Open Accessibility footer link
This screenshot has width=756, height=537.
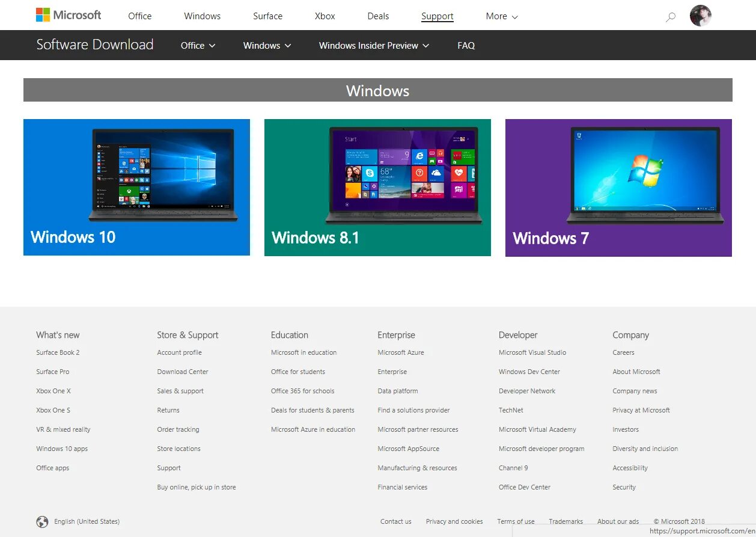[630, 468]
